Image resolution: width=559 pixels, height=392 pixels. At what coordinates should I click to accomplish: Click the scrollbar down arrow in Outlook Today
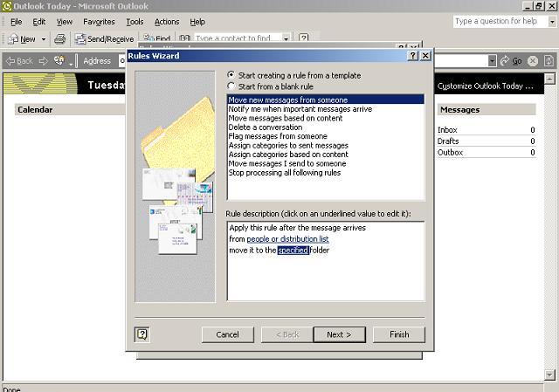click(549, 375)
